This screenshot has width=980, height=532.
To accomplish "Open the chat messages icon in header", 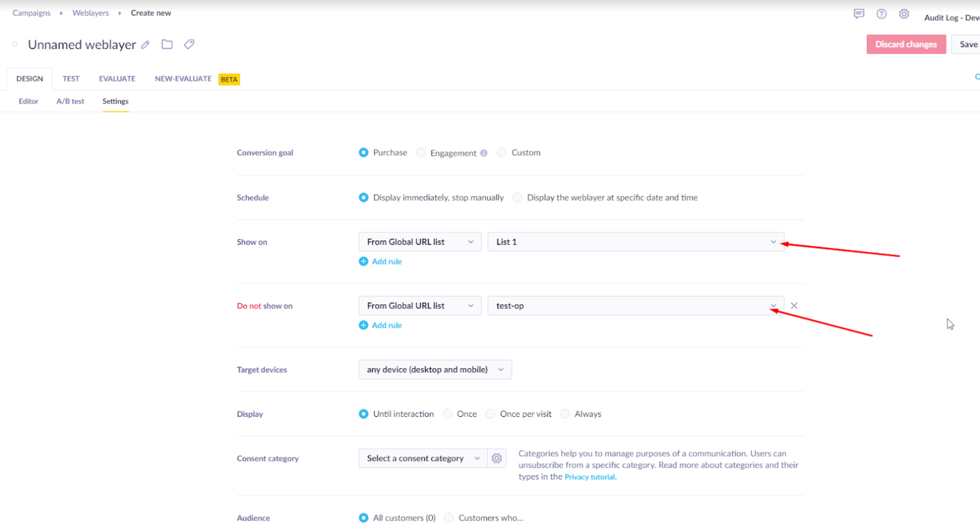I will [x=858, y=14].
